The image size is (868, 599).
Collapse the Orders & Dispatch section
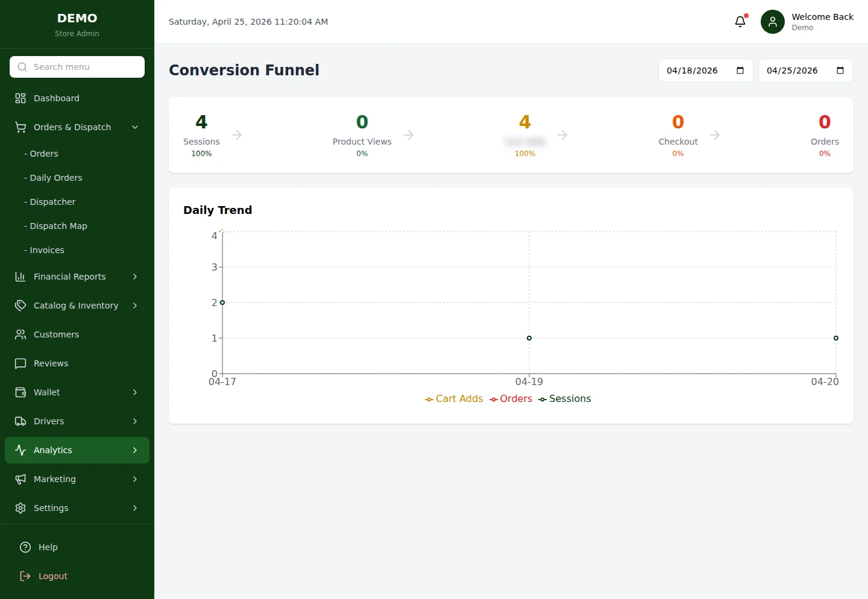(x=134, y=127)
